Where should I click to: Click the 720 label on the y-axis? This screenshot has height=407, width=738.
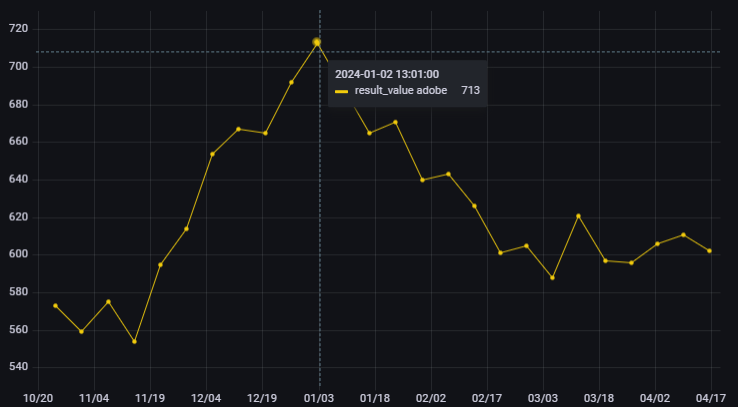coord(18,29)
